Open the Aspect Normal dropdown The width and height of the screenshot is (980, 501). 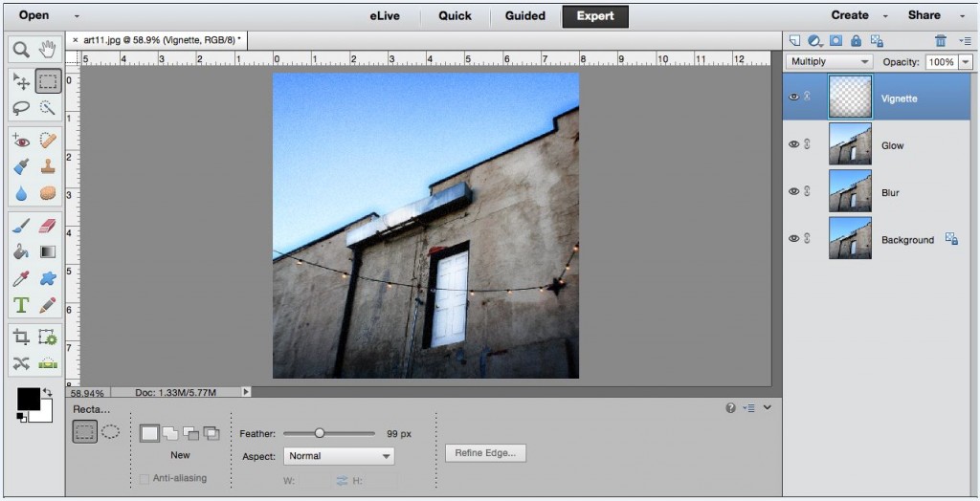pyautogui.click(x=339, y=456)
